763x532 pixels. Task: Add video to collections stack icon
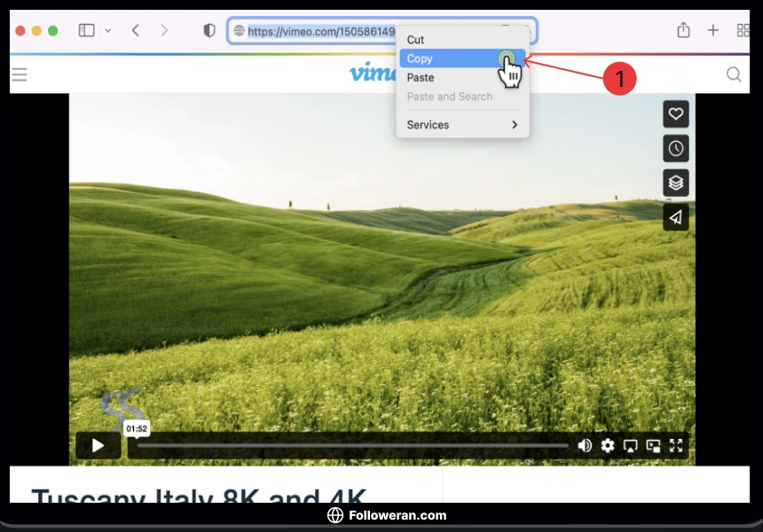tap(676, 183)
